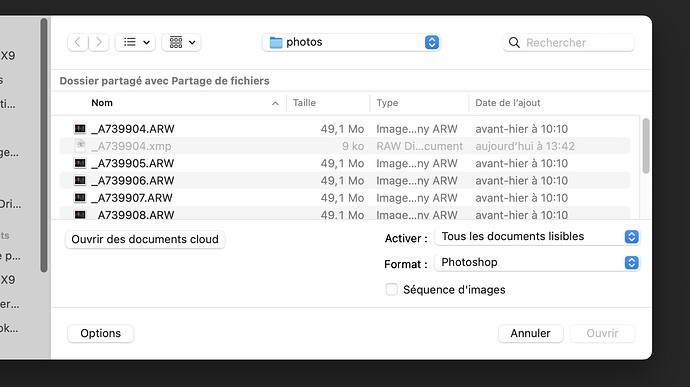Click the _A739906.ARW file thumbnail icon
Screen dimensions: 690x387
80,181
